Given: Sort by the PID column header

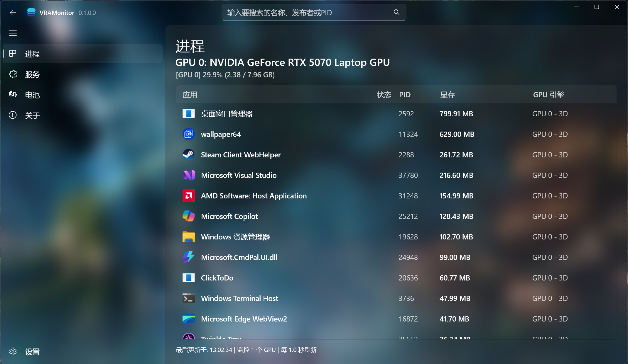Looking at the screenshot, I should [405, 95].
